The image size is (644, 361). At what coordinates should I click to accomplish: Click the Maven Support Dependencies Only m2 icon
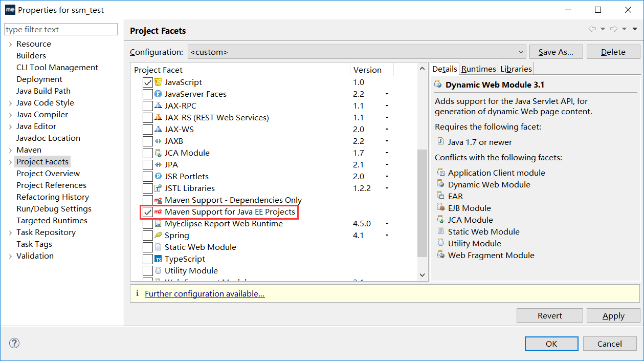(x=158, y=200)
